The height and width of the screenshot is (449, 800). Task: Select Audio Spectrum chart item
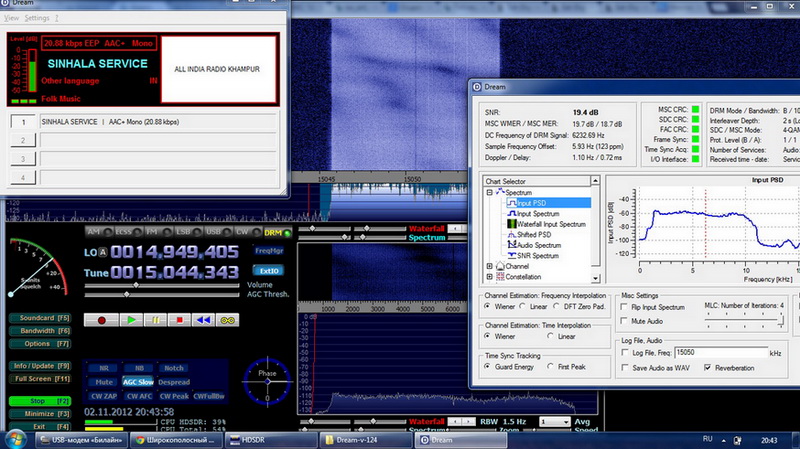539,245
